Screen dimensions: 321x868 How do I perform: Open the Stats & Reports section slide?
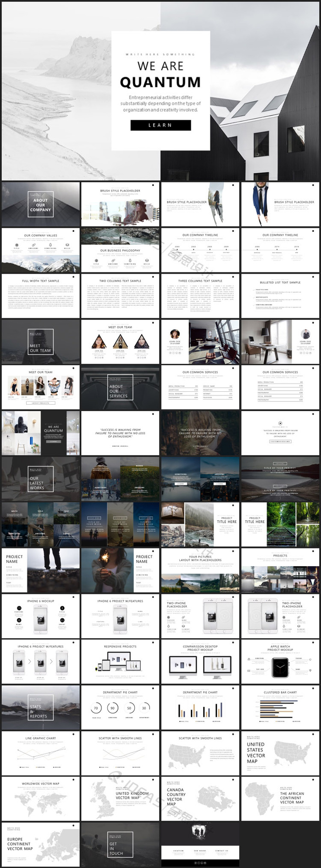click(40, 707)
